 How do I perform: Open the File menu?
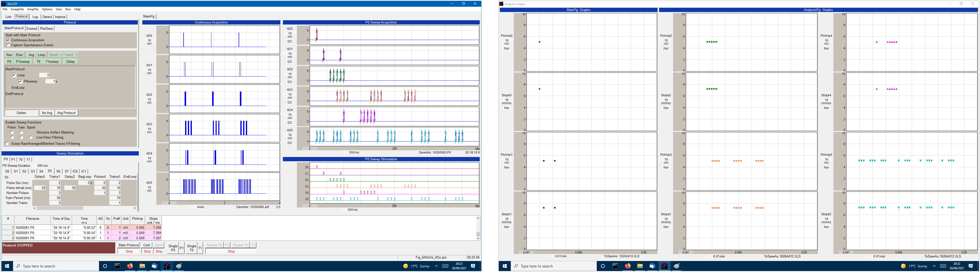(x=5, y=9)
